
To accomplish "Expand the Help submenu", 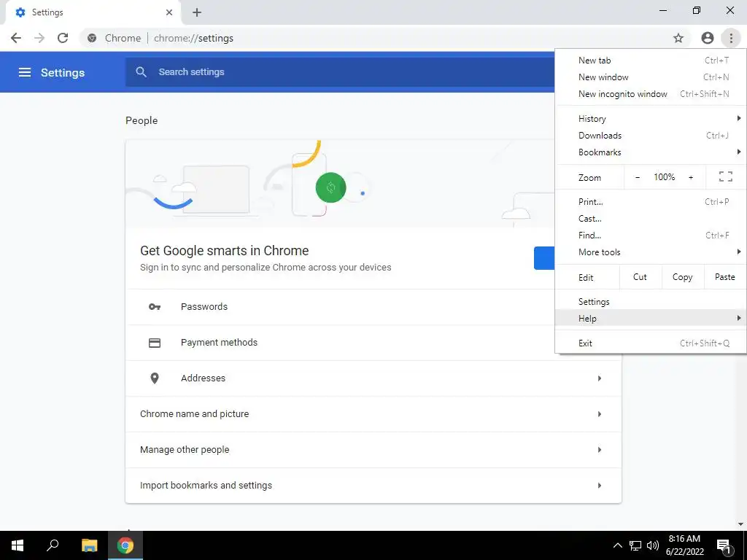I will (x=651, y=319).
